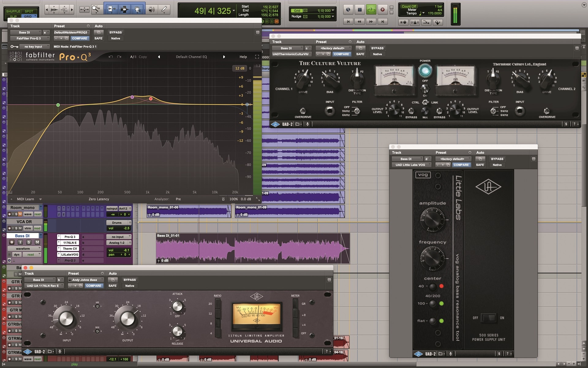Click the 1176LN INPUT knob
Viewport: 588px width, 368px height.
[x=66, y=319]
